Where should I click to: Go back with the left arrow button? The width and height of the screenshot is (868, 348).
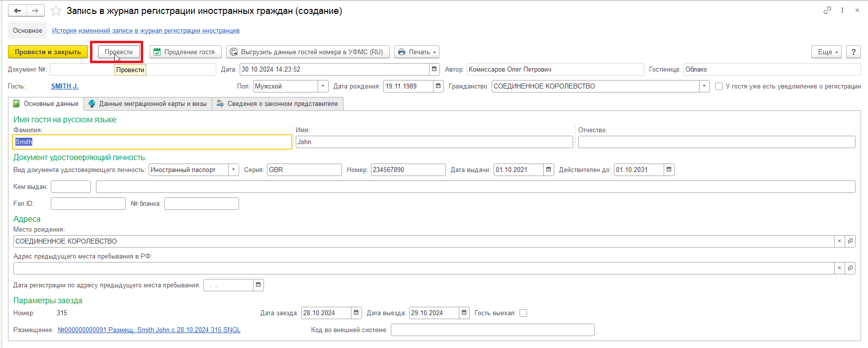pyautogui.click(x=17, y=11)
